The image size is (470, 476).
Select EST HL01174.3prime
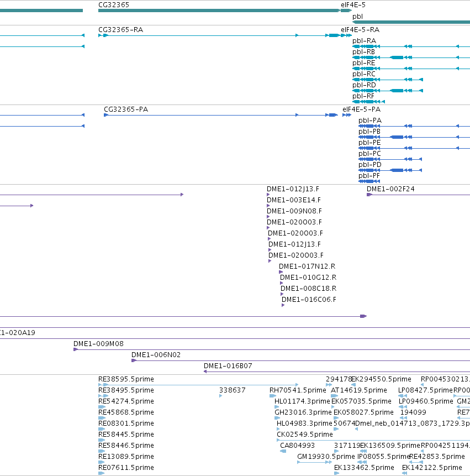click(x=302, y=401)
